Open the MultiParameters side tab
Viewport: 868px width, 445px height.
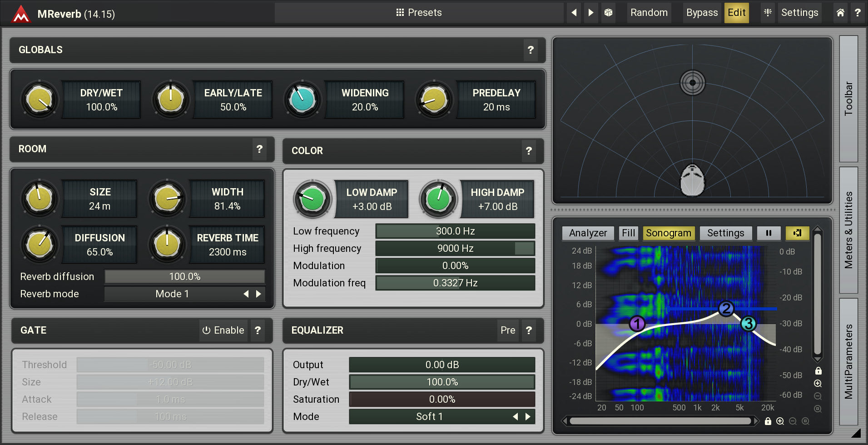(848, 362)
